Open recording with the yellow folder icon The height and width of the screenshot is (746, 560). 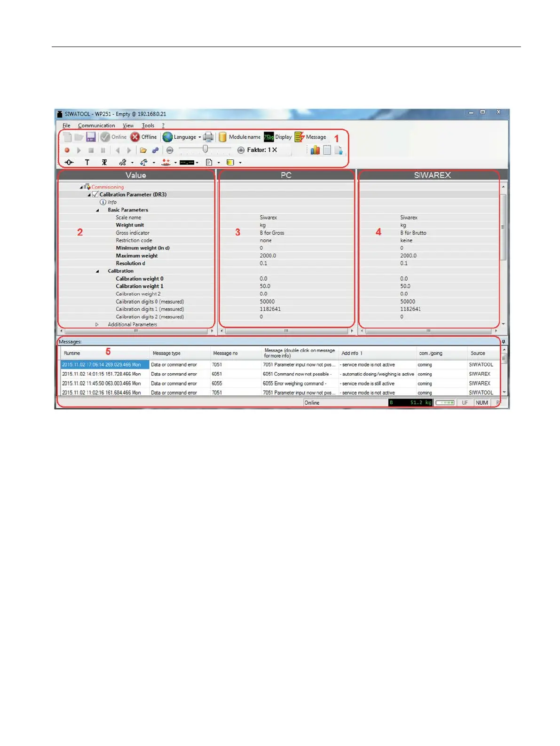[x=143, y=150]
